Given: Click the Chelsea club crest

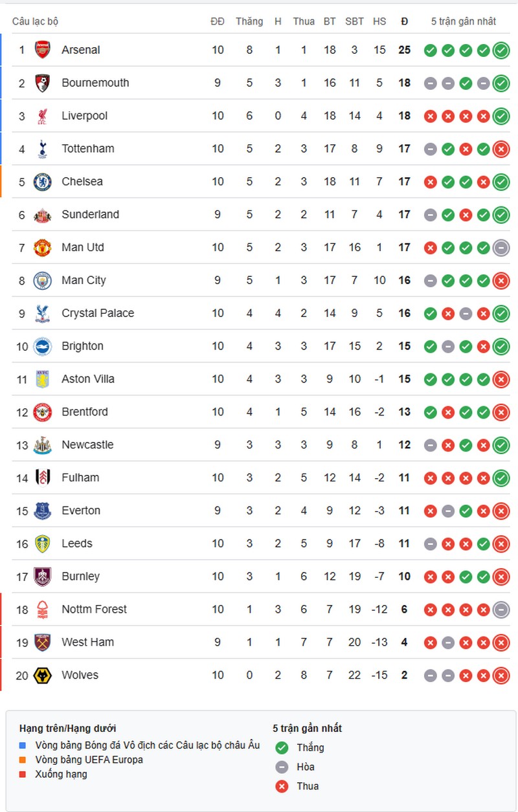Looking at the screenshot, I should 42,182.
